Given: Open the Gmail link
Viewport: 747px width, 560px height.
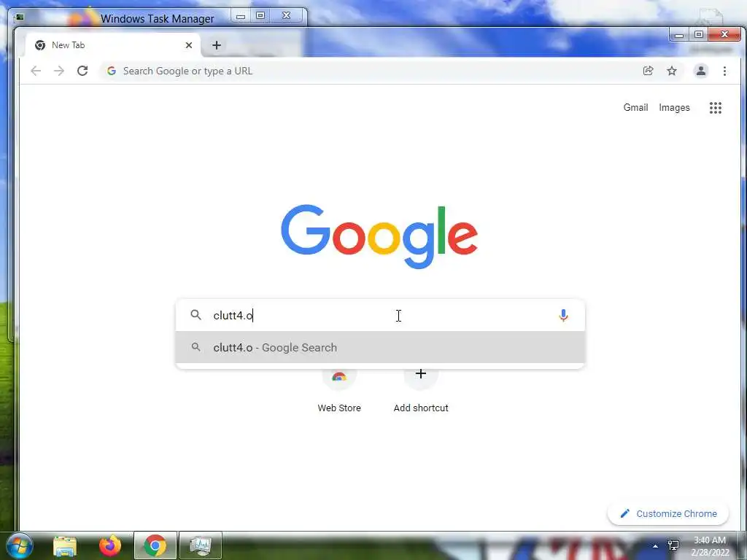Looking at the screenshot, I should [x=635, y=108].
